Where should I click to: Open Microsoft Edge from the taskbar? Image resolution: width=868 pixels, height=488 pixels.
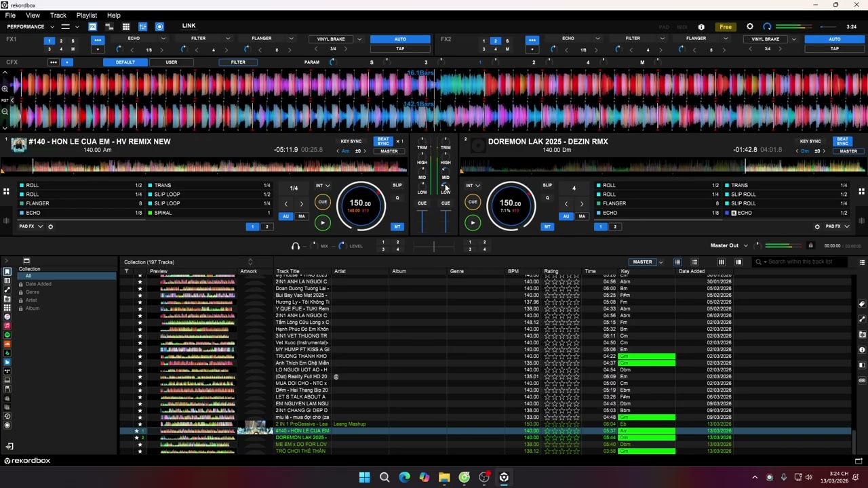click(404, 477)
